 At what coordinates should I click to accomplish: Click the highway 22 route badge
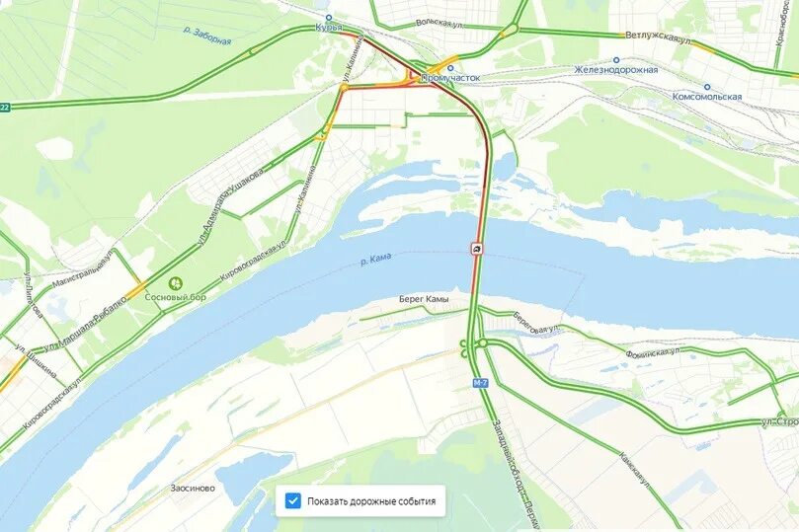(x=4, y=107)
